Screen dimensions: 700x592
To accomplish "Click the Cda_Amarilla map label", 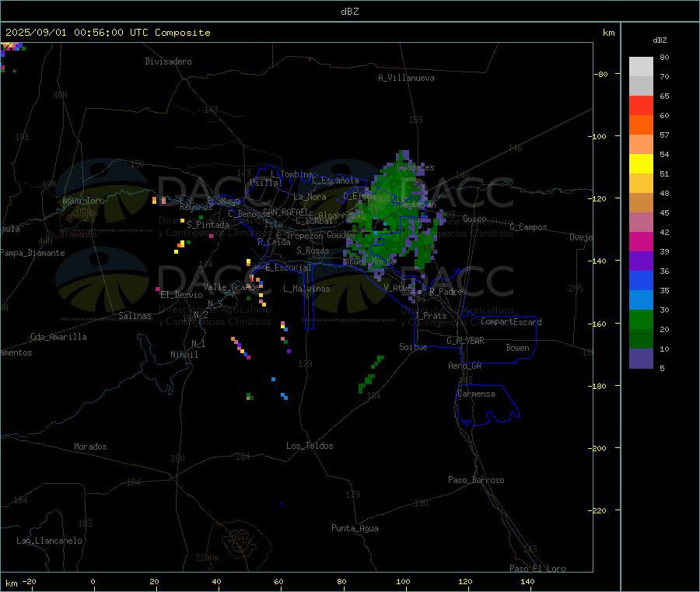I will tap(58, 337).
